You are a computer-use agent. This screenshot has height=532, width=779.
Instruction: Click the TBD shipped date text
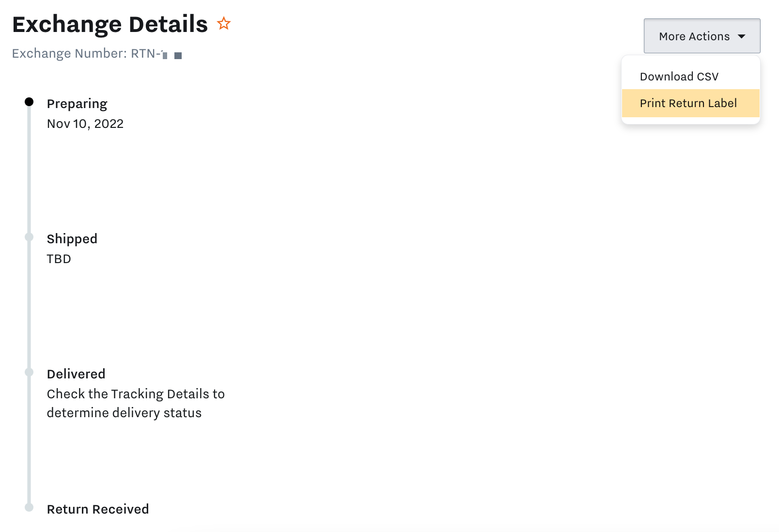pos(59,259)
